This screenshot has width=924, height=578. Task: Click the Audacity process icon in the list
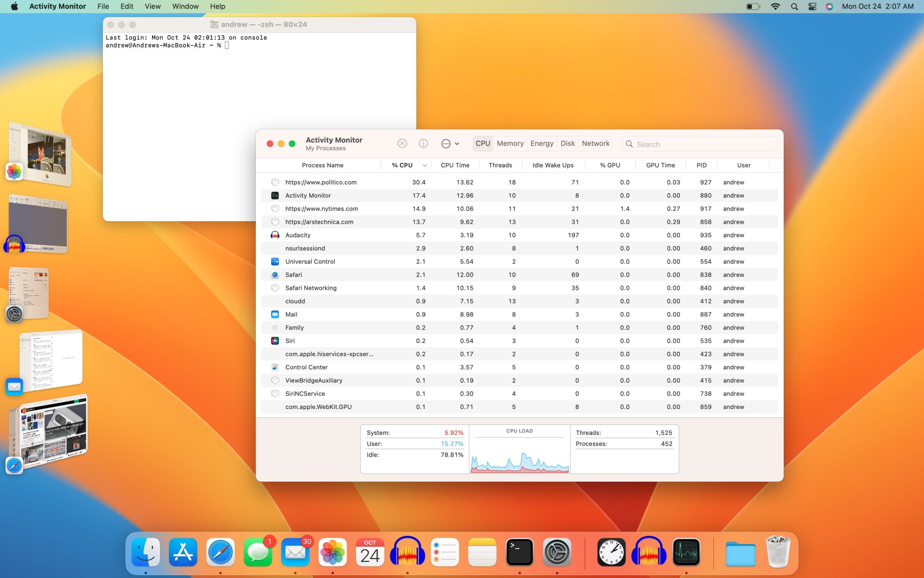pyautogui.click(x=275, y=235)
